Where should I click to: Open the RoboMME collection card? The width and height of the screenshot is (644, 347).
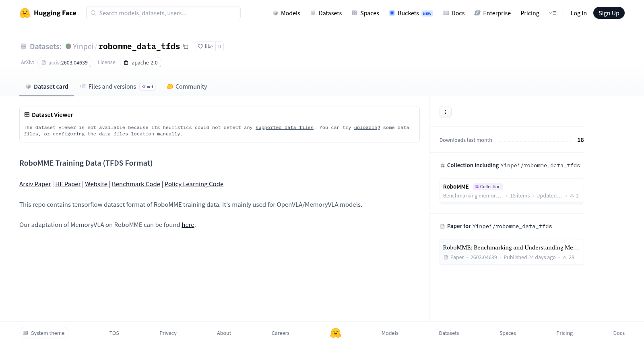click(x=512, y=191)
